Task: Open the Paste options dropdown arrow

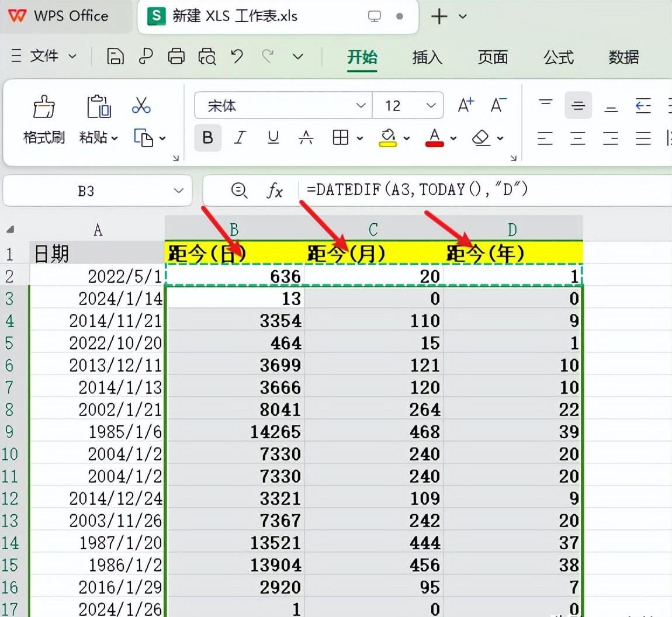Action: 115,138
